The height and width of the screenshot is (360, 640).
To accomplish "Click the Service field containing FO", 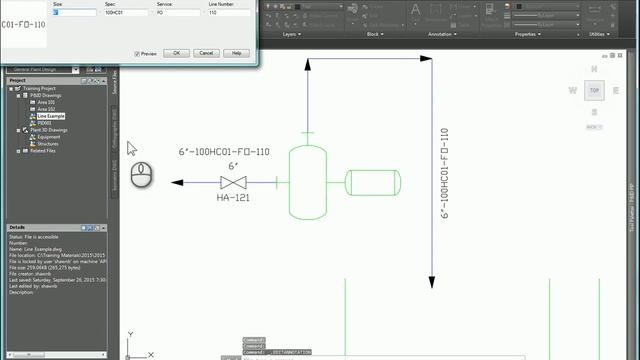I will pos(178,13).
